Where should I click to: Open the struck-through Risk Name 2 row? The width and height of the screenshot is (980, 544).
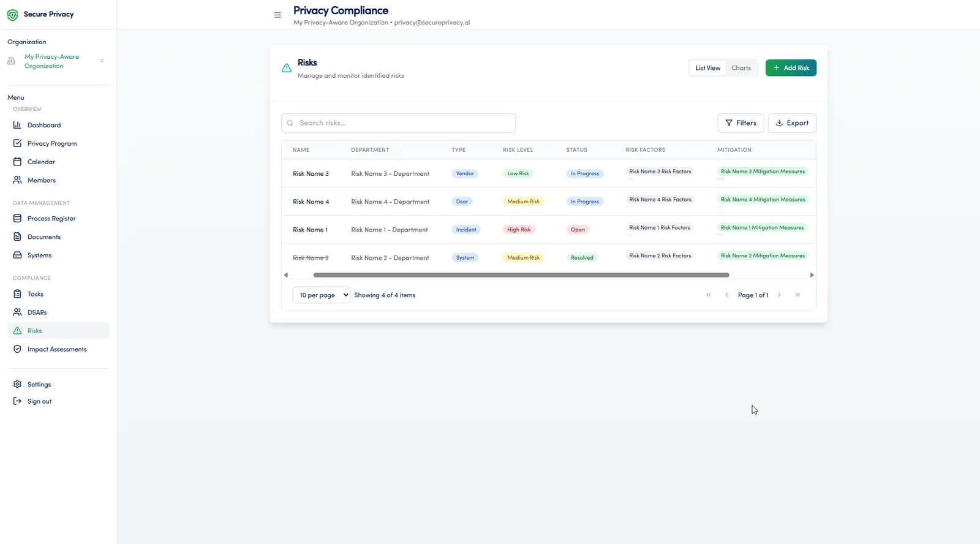(x=548, y=257)
